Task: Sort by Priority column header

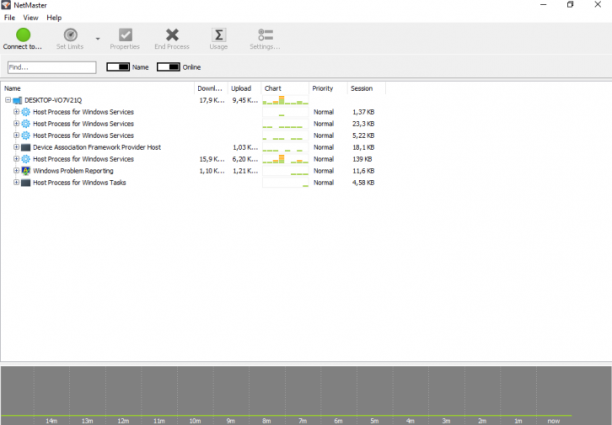Action: [x=328, y=89]
